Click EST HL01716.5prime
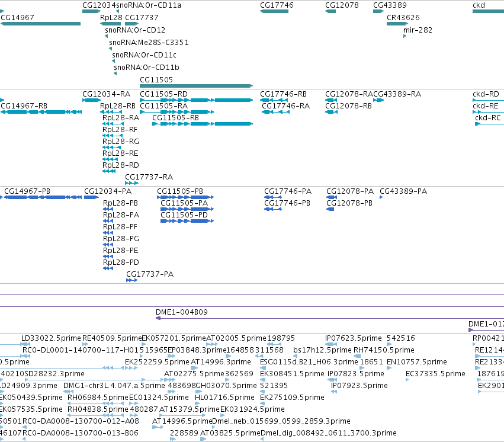 pyautogui.click(x=224, y=398)
